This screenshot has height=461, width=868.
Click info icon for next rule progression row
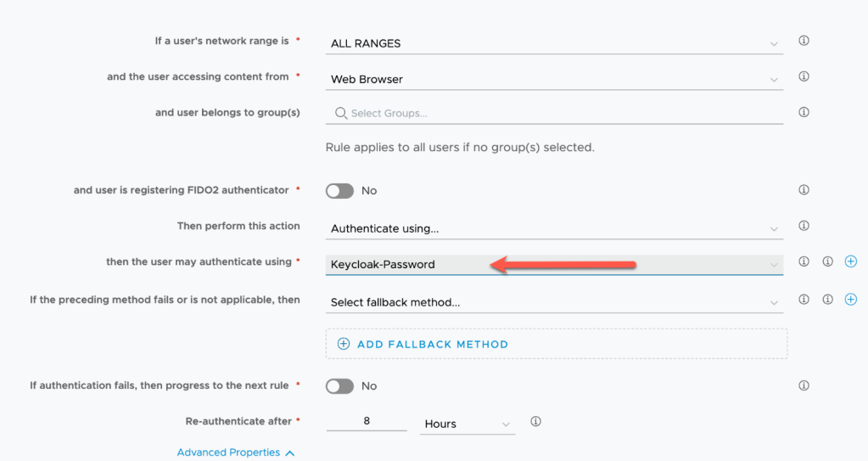(804, 385)
